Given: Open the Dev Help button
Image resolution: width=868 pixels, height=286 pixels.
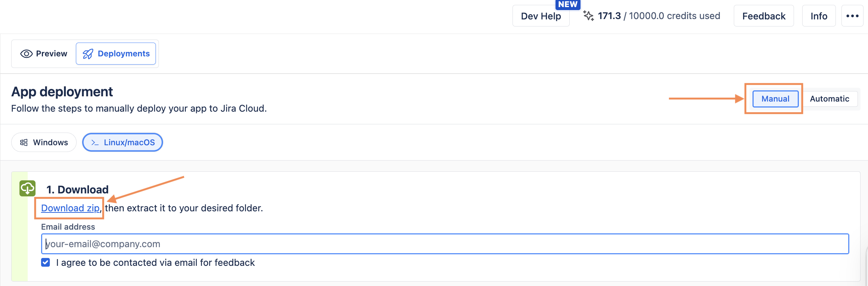Looking at the screenshot, I should (541, 16).
